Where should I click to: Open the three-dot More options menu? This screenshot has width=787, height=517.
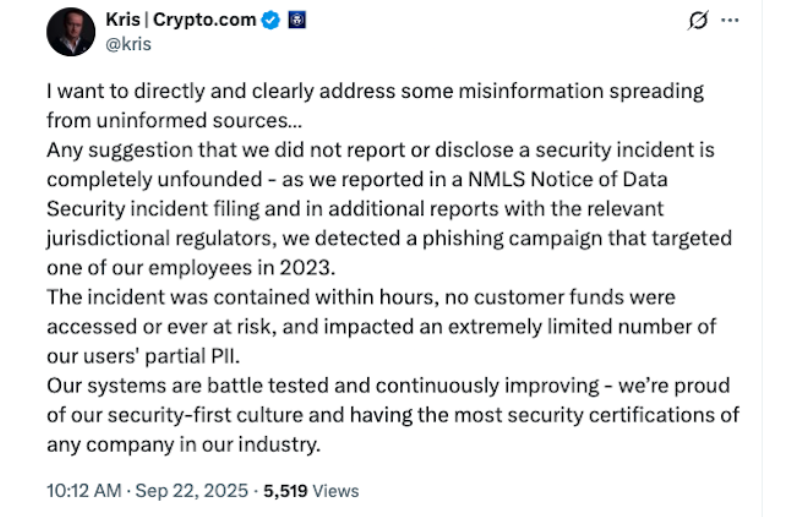tap(731, 21)
